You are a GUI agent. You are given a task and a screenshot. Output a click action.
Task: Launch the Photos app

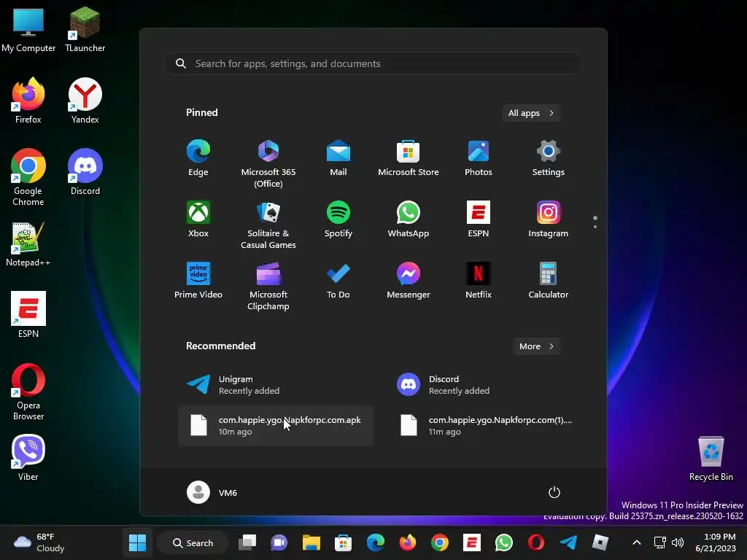479,158
